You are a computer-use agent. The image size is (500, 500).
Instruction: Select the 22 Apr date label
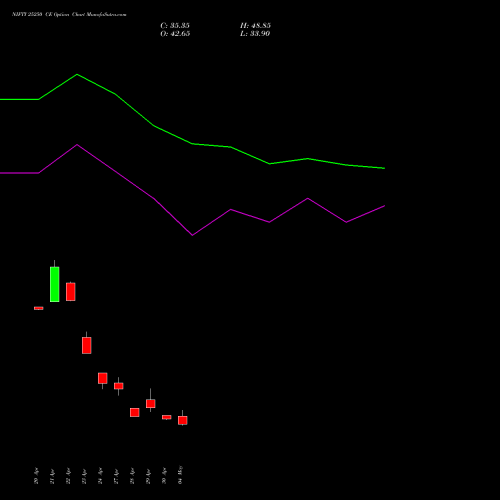tap(68, 476)
